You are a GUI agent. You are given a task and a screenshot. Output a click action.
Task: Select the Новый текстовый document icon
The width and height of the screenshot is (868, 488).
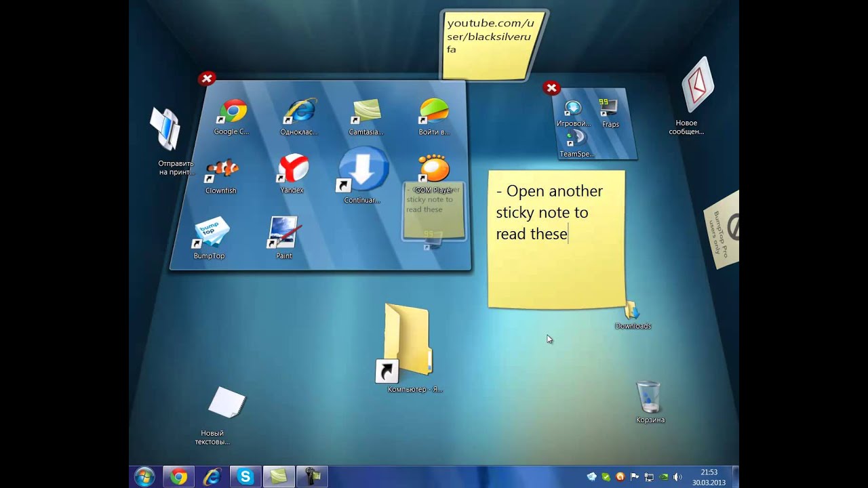tap(226, 403)
